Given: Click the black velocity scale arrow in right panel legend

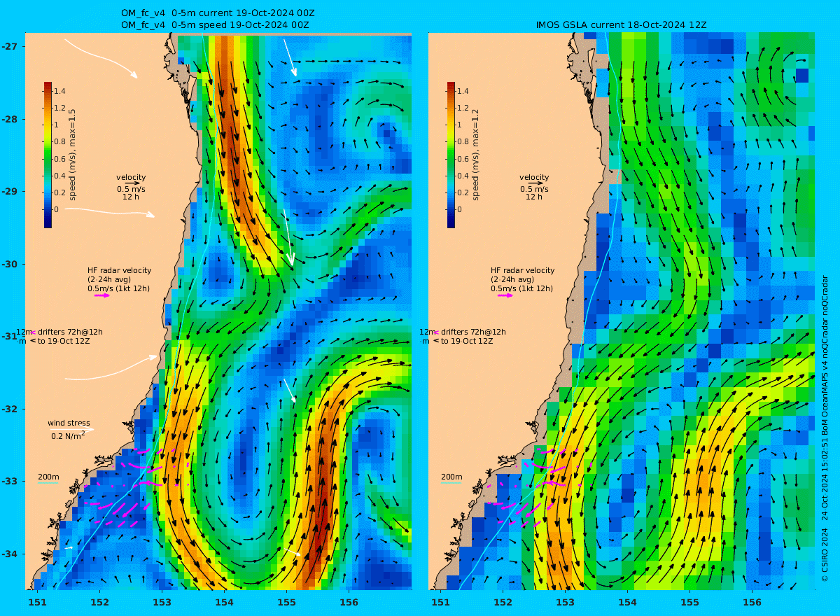Looking at the screenshot, I should (535, 183).
